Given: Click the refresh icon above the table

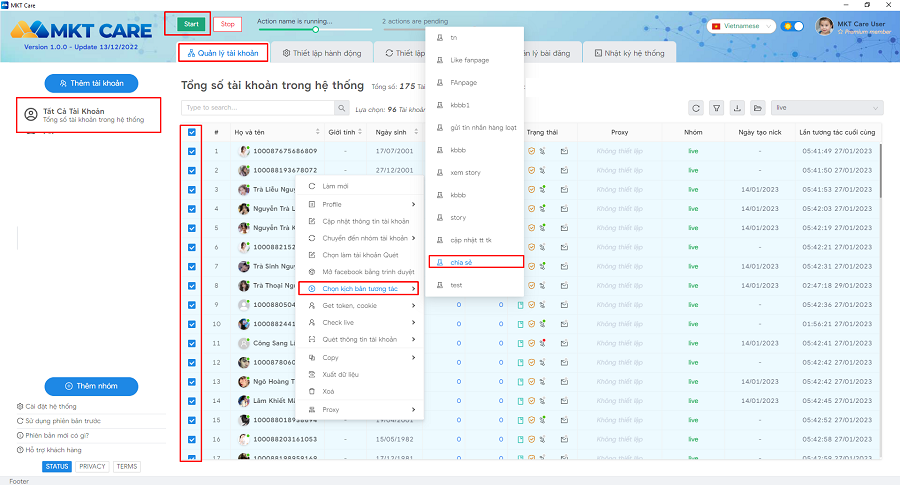Looking at the screenshot, I should 696,108.
